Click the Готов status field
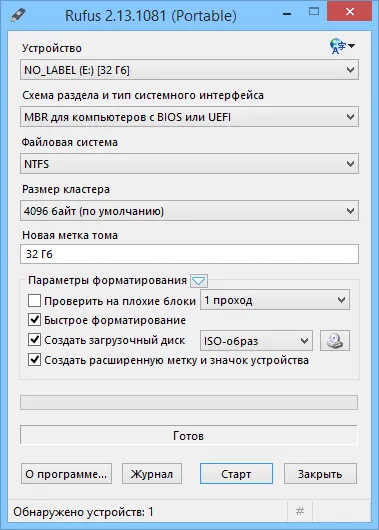The image size is (379, 530). click(189, 435)
